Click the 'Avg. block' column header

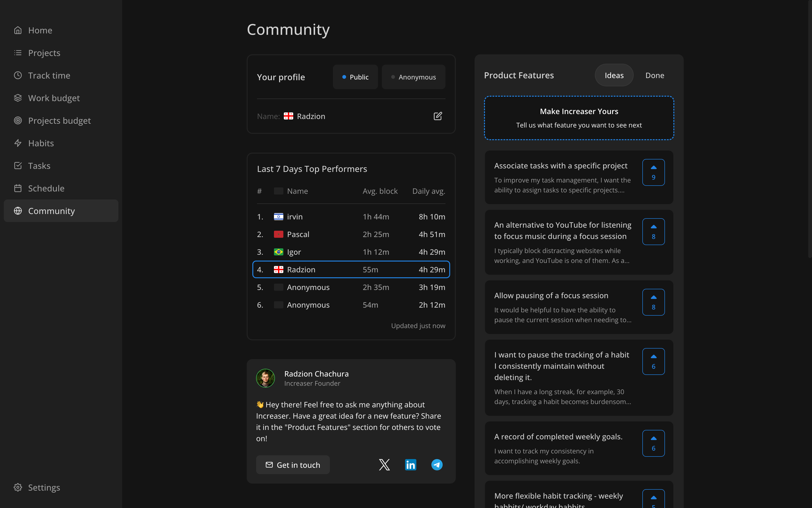tap(380, 191)
